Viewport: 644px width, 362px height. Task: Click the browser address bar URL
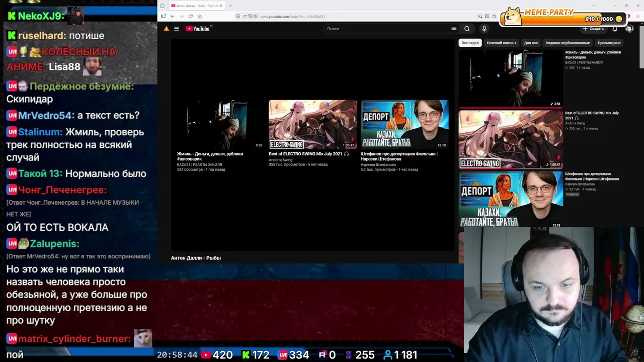click(x=293, y=16)
